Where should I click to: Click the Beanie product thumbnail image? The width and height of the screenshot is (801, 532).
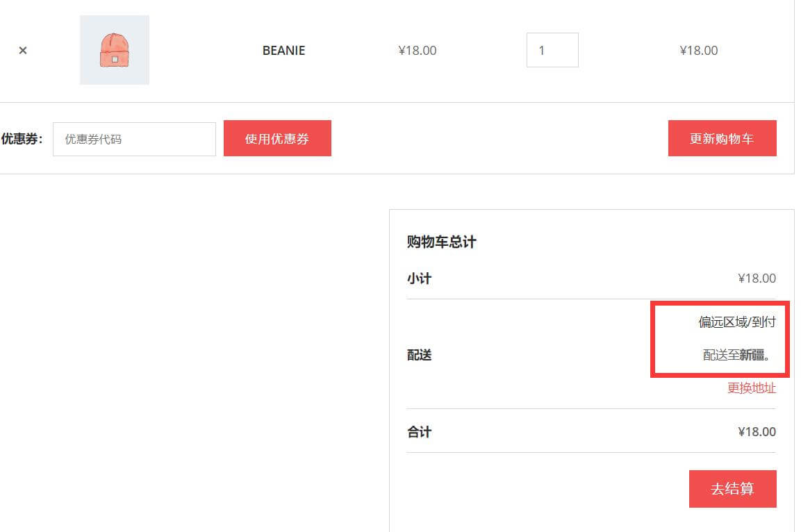[x=115, y=50]
